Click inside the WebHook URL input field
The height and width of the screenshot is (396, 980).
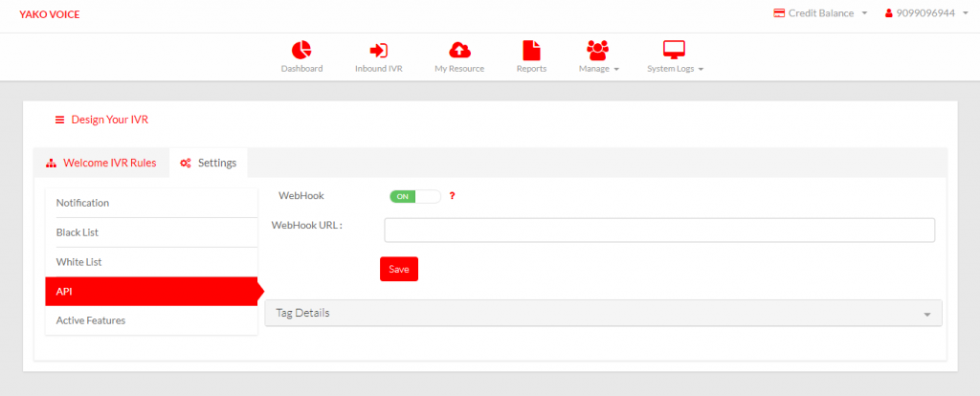point(659,230)
